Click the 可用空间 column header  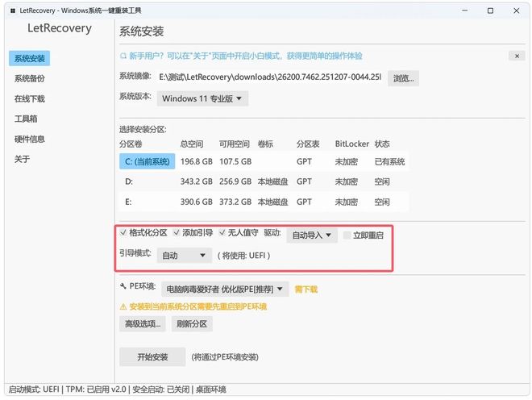coord(235,144)
